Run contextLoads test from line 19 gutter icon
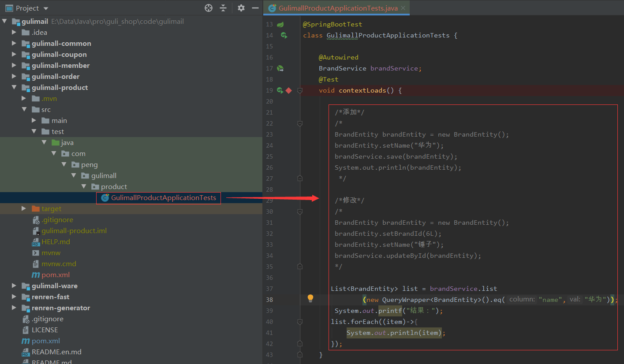The width and height of the screenshot is (624, 364). point(280,90)
